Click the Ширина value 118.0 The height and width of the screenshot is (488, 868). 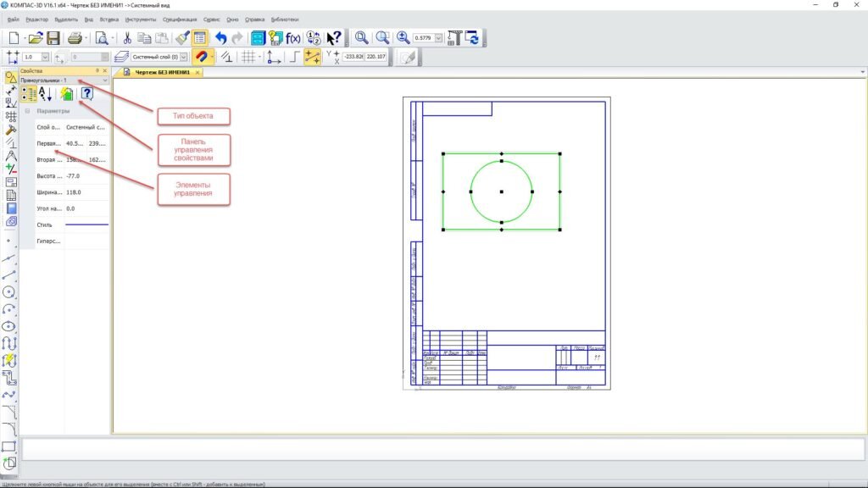coord(86,192)
